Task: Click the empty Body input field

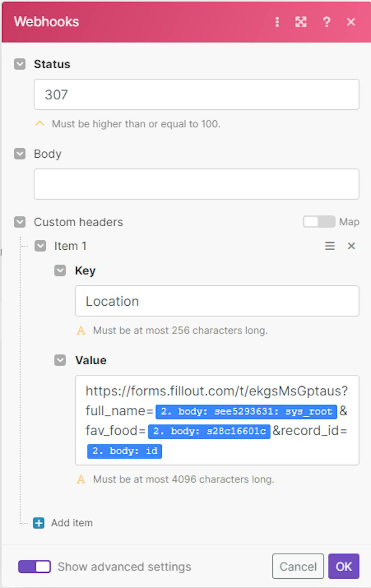Action: point(196,184)
